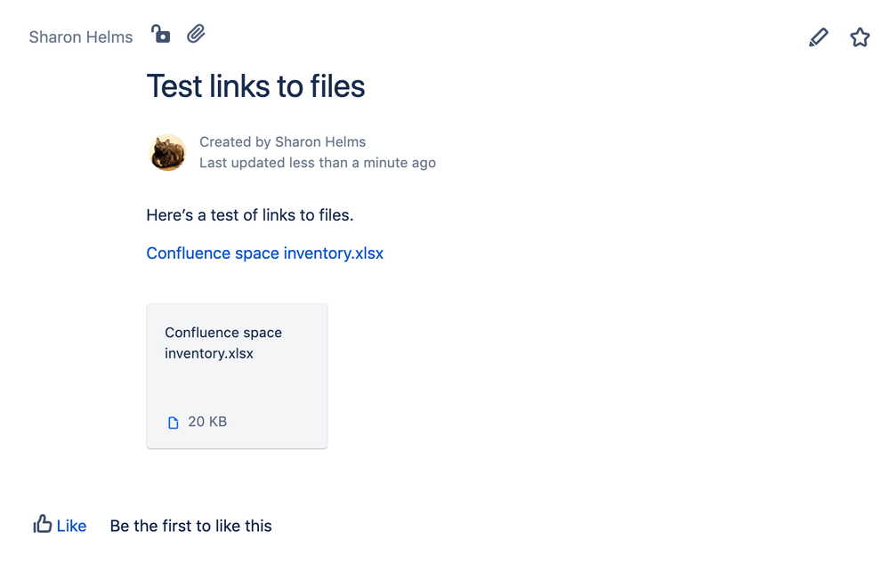The width and height of the screenshot is (889, 588).
Task: Open attachments via the paperclip icon
Action: click(x=196, y=34)
